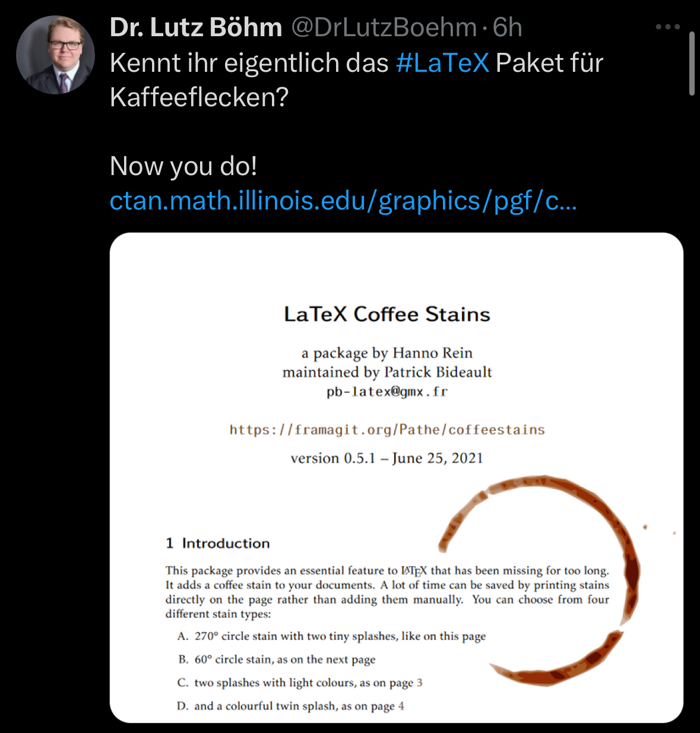This screenshot has width=700, height=733.
Task: Click the page 3 reference number
Action: pos(419,683)
